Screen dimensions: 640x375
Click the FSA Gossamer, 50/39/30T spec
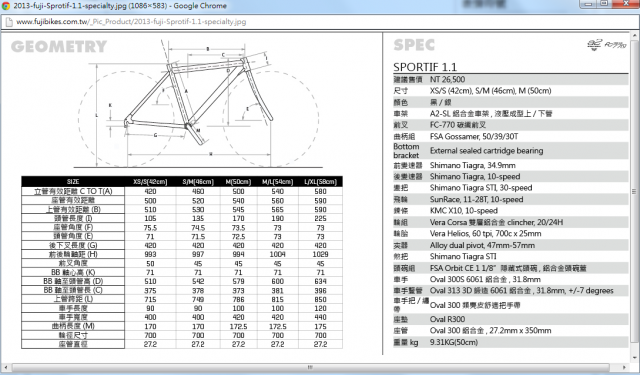474,136
